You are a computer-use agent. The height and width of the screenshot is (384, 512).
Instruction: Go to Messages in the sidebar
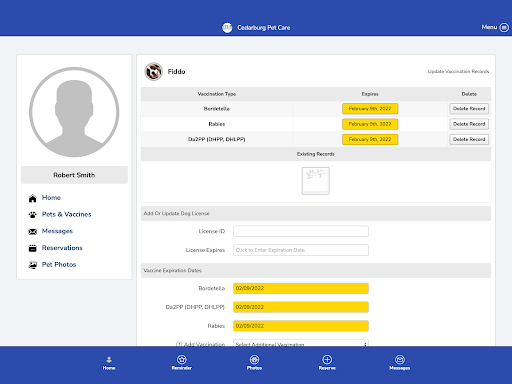[57, 231]
